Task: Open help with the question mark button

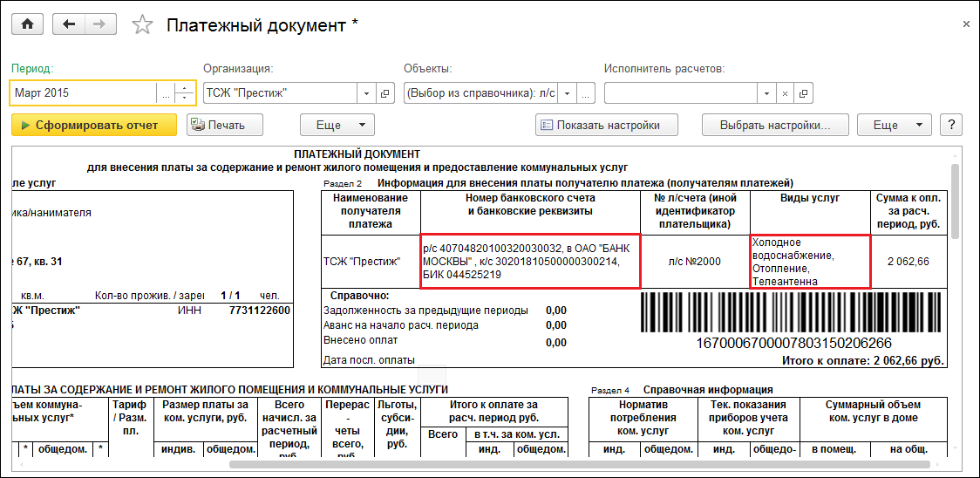Action: (x=952, y=125)
